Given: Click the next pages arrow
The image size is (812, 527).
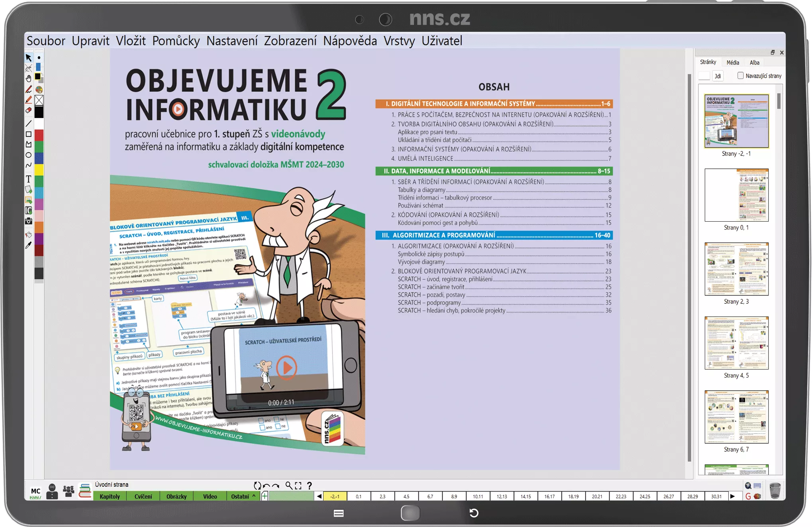Looking at the screenshot, I should tap(732, 496).
